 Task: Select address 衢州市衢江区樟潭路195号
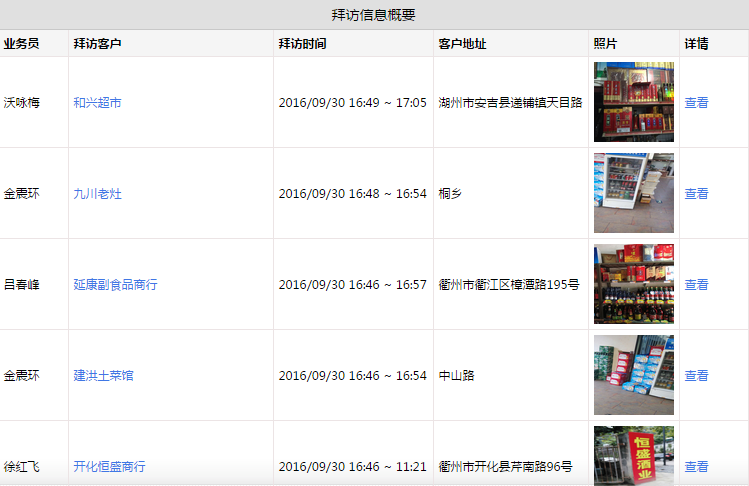pyautogui.click(x=509, y=285)
